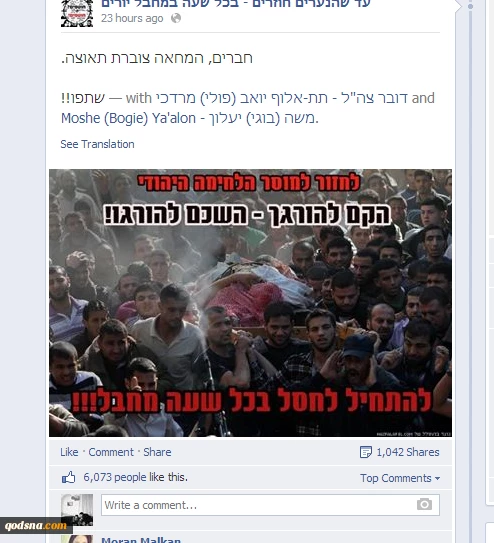Open the 23 hours ago timestamp
Screen dimensions: 494x543
click(132, 18)
